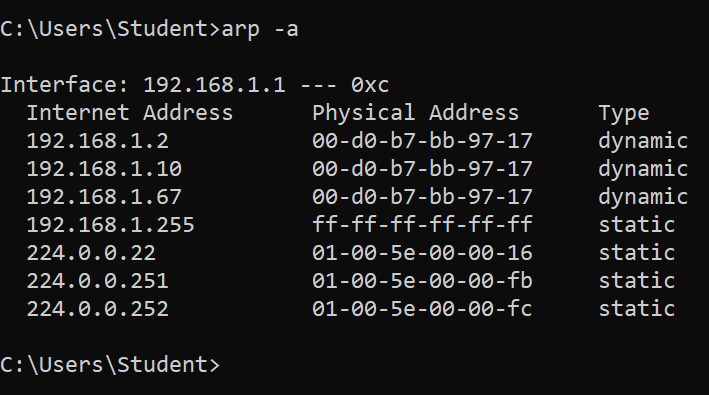Click the ff-ff-ff-ff-ff-ff MAC address
Viewport: 709px width, 395px height.
[422, 225]
